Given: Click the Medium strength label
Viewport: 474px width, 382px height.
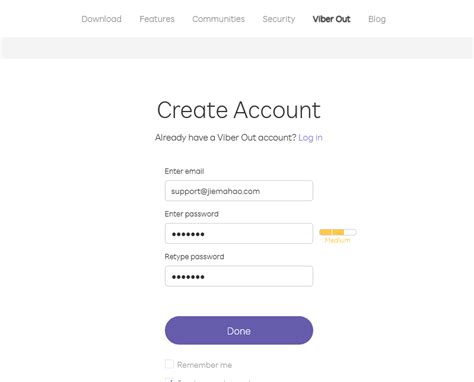Looking at the screenshot, I should (337, 240).
